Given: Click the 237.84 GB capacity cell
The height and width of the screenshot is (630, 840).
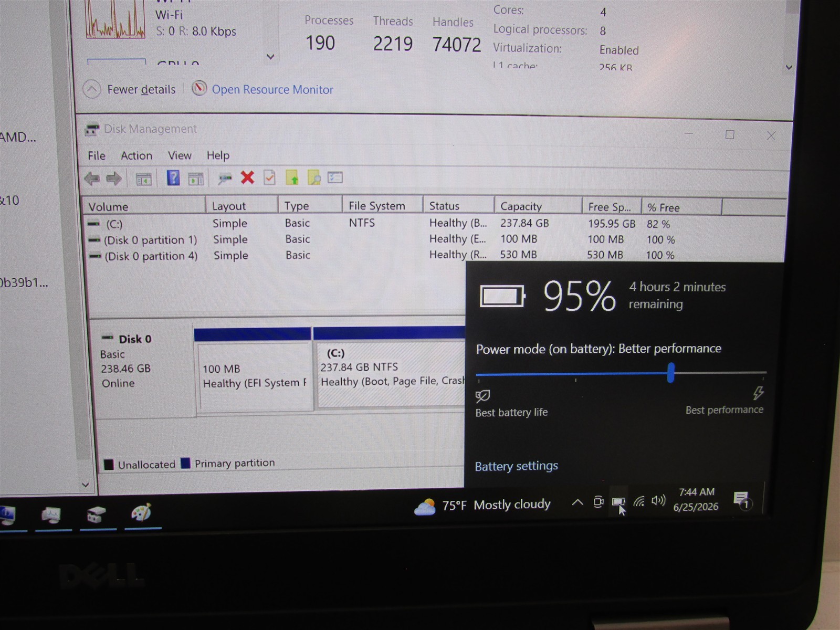Looking at the screenshot, I should (524, 223).
